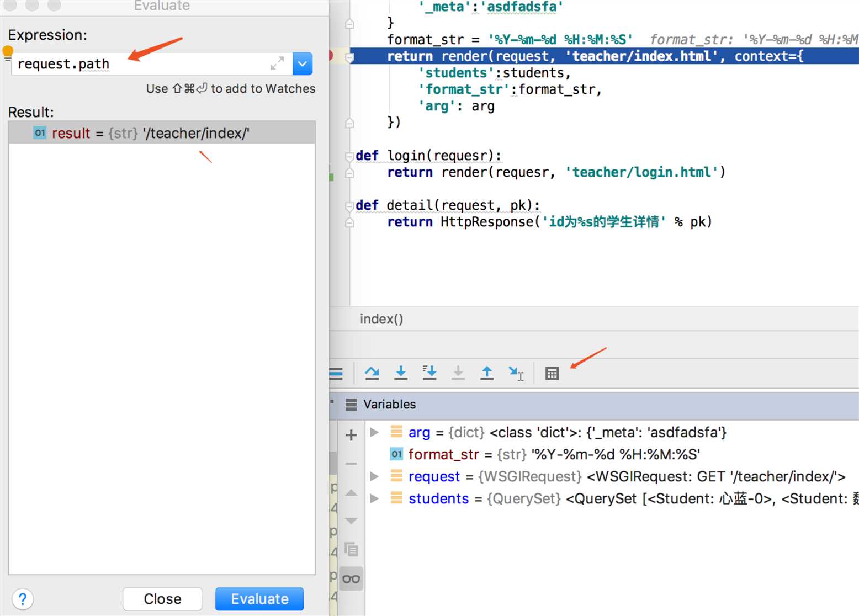Select the format_str variable row

coord(612,454)
